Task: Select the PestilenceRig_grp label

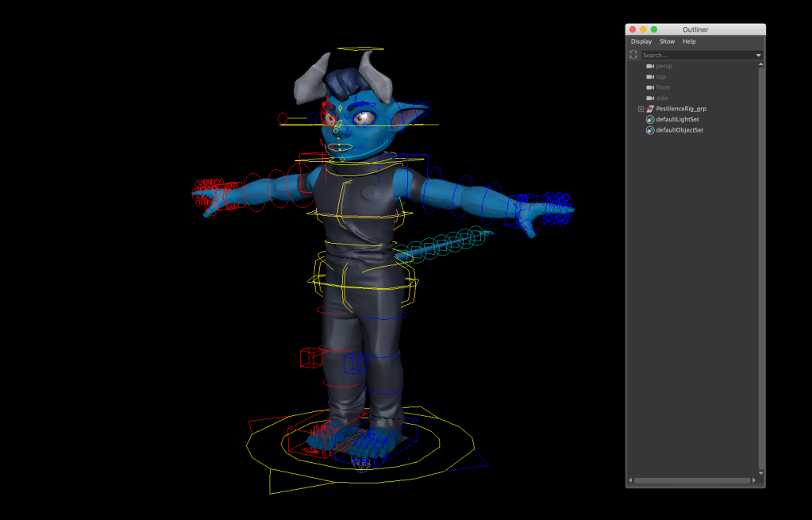Action: pyautogui.click(x=681, y=109)
